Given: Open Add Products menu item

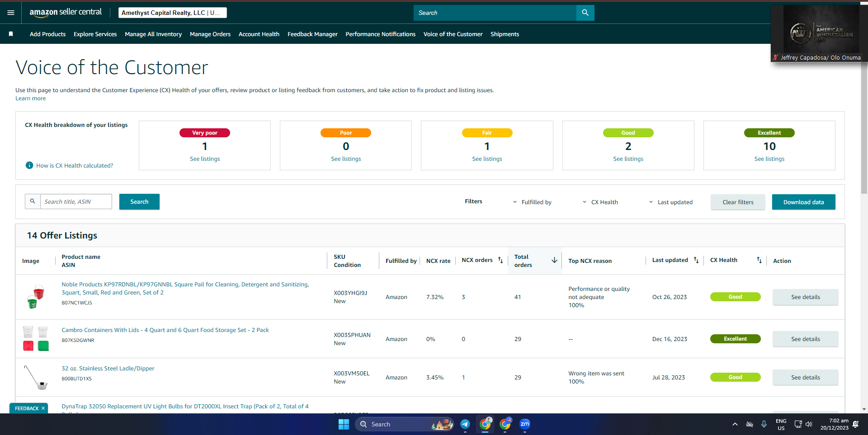Looking at the screenshot, I should (x=47, y=34).
